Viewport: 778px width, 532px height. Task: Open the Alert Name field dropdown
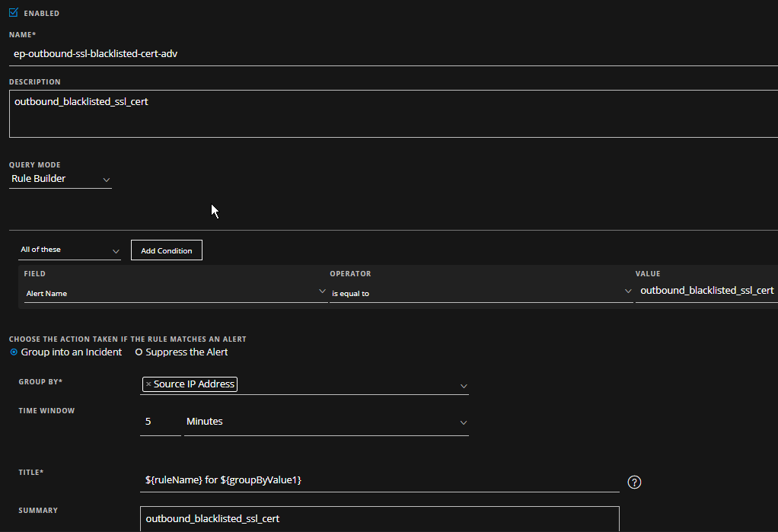pyautogui.click(x=175, y=292)
